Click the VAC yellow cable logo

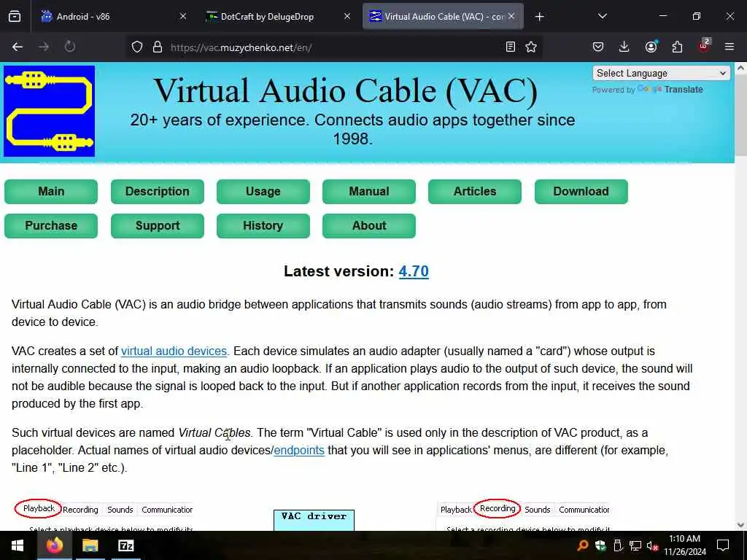(49, 111)
